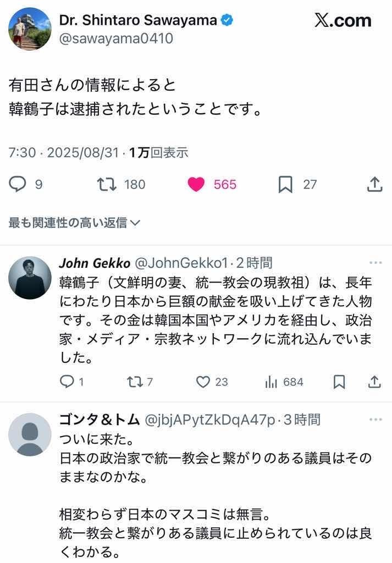Click the verified blue checkmark badge
Screen dimensions: 392x563
tap(227, 20)
